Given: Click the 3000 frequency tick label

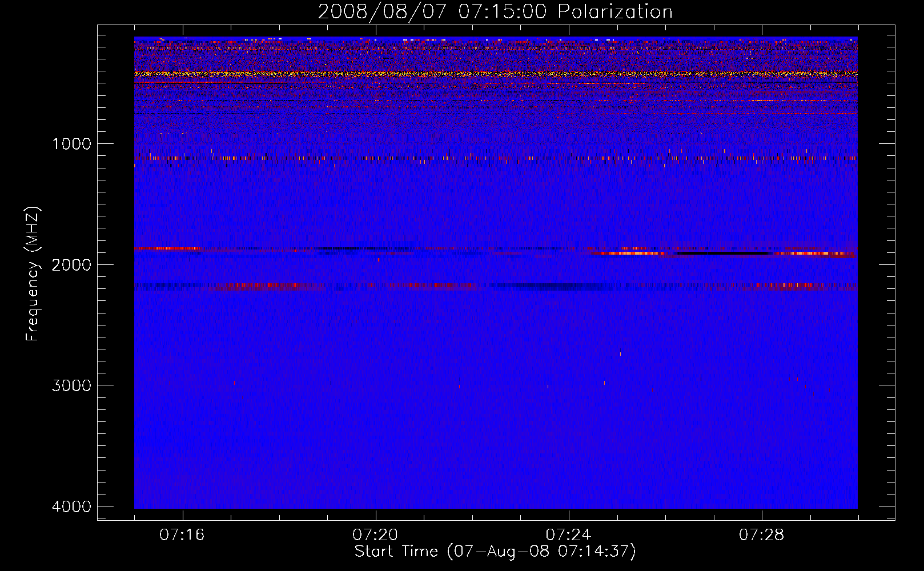Looking at the screenshot, I should tap(71, 385).
